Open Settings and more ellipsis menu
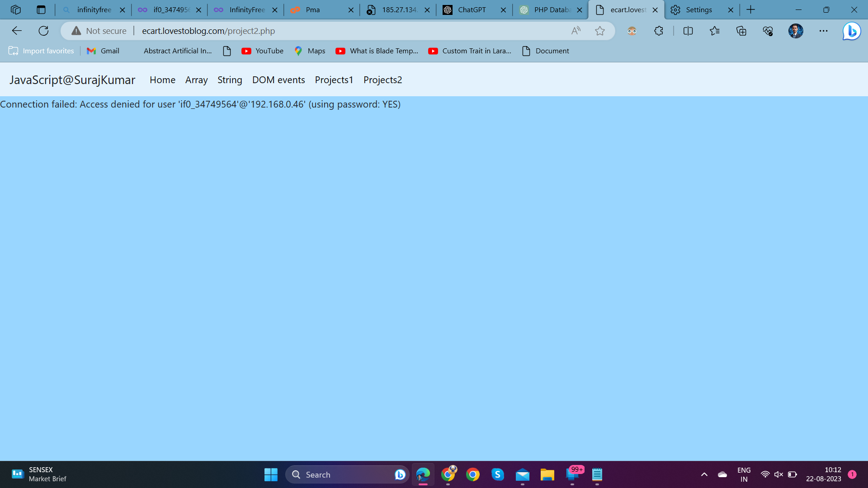The width and height of the screenshot is (868, 488). pyautogui.click(x=823, y=31)
